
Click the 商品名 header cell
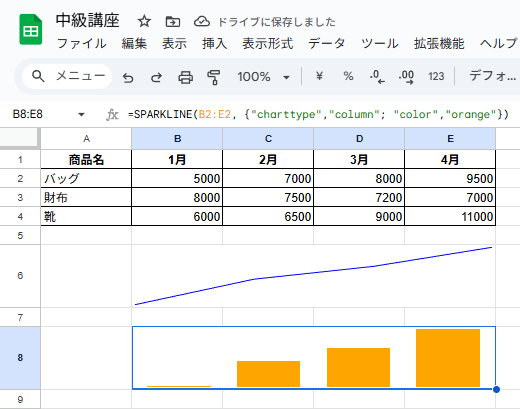[86, 160]
